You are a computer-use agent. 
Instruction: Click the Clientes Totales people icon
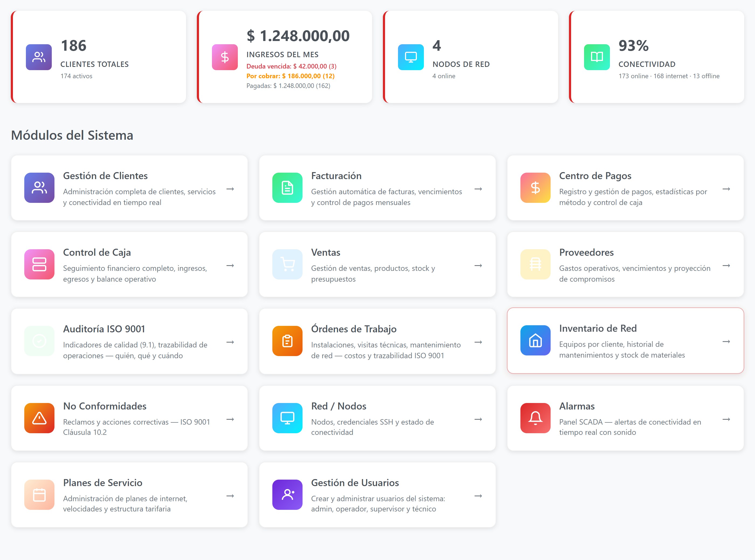tap(39, 57)
